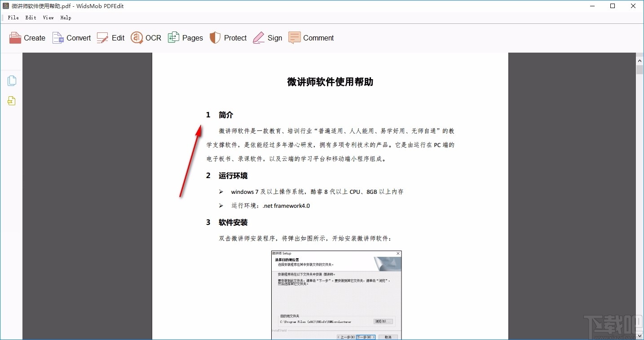Show the page thumbnails panel
Screen dimensions: 644x340
12,80
